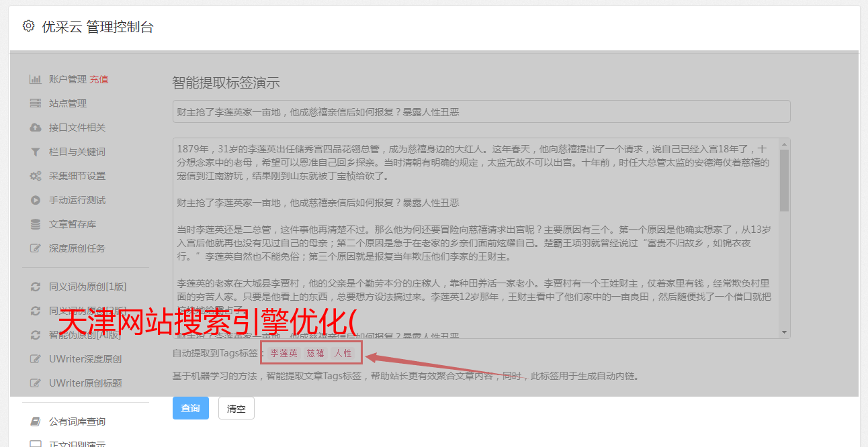
Task: Open 接口文件相关 menu item
Action: coord(77,128)
